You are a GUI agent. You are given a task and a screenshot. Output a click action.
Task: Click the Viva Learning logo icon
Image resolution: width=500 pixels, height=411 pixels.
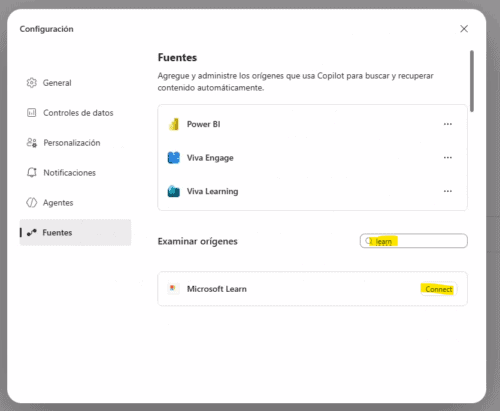click(174, 191)
